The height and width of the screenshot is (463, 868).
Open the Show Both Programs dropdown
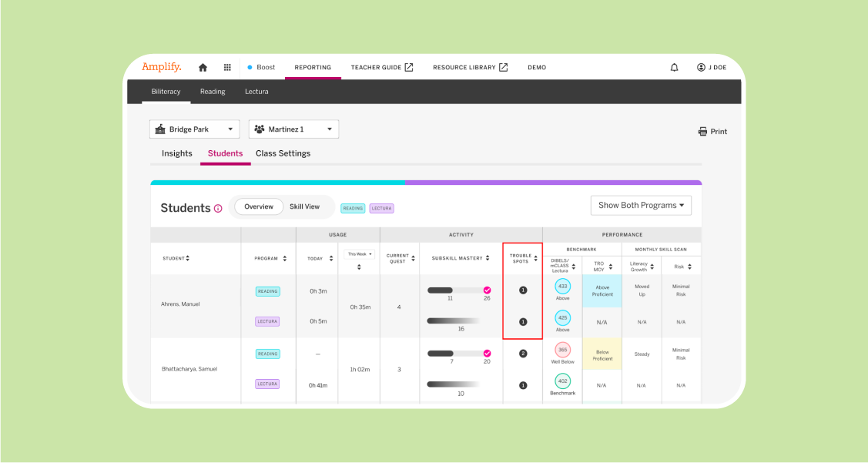[641, 206]
